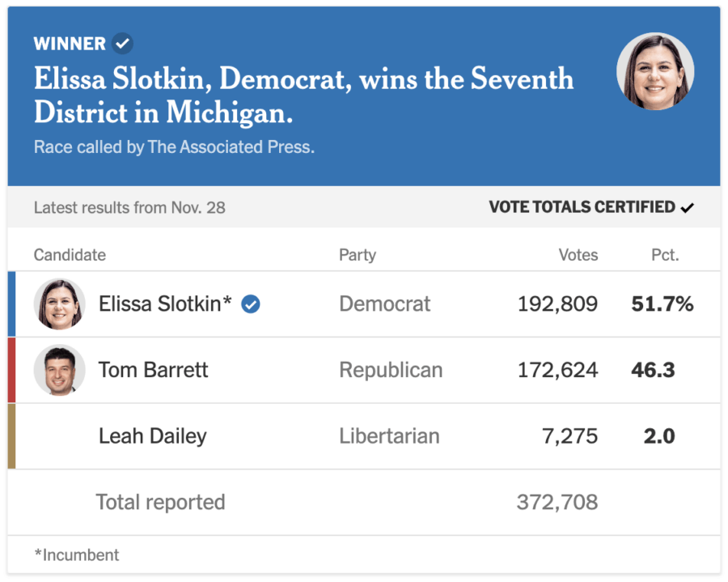
Task: Click the Votes column header
Action: [x=578, y=255]
